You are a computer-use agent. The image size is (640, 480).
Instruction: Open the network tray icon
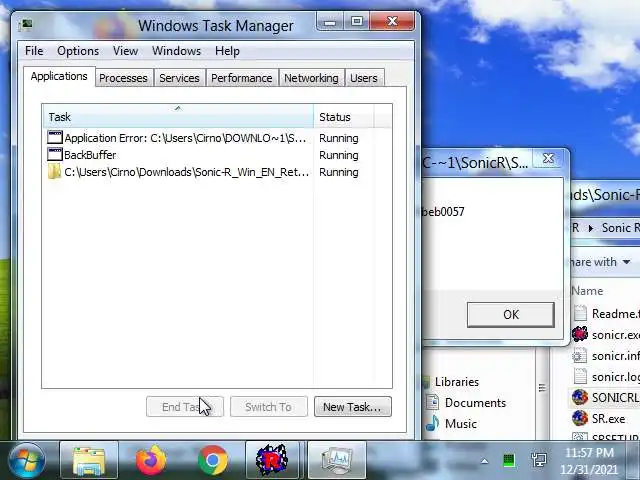click(x=539, y=460)
